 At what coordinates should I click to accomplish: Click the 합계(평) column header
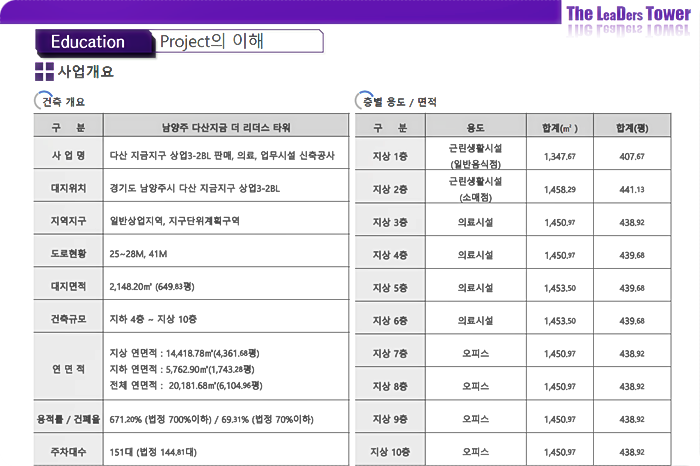[632, 128]
